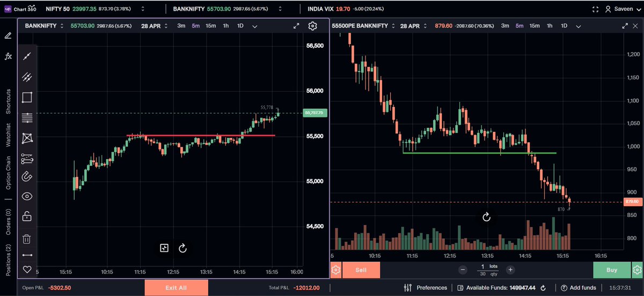
Task: Select 3m timeframe on 55500PE chart
Action: point(504,26)
